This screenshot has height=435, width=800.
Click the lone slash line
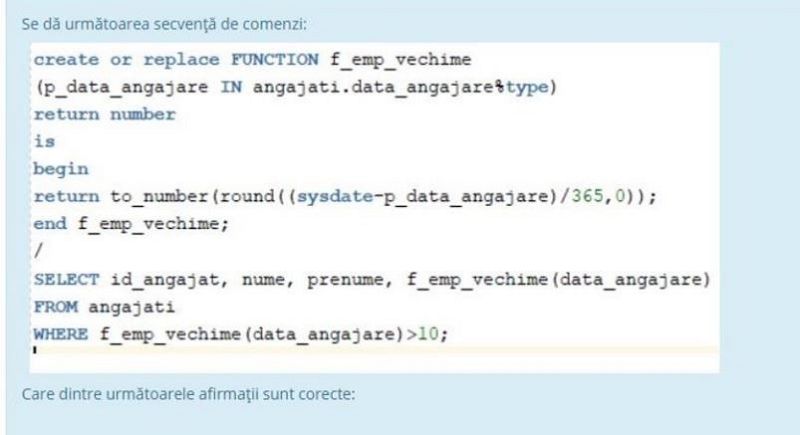click(39, 251)
